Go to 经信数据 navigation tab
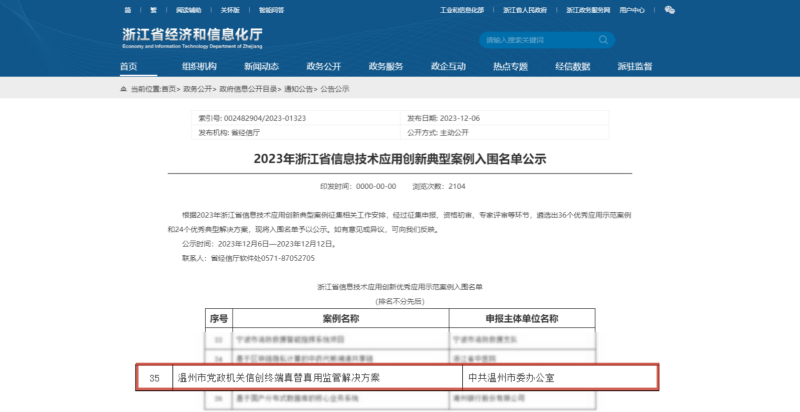Viewport: 800px width, 412px height. coord(572,66)
